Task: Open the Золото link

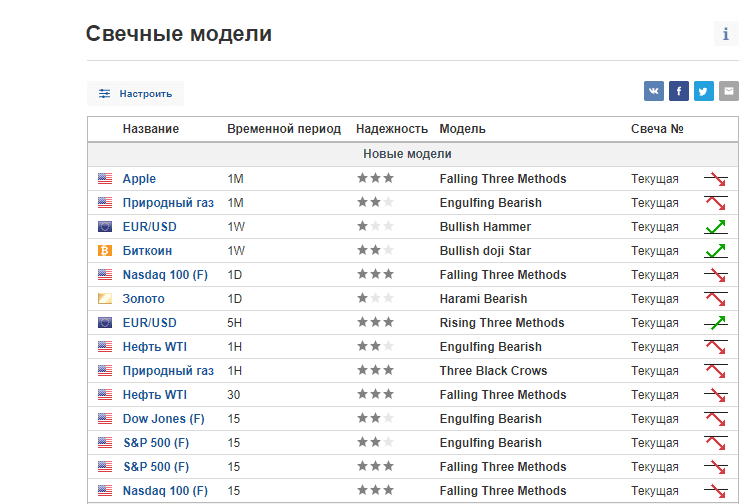Action: pos(143,299)
